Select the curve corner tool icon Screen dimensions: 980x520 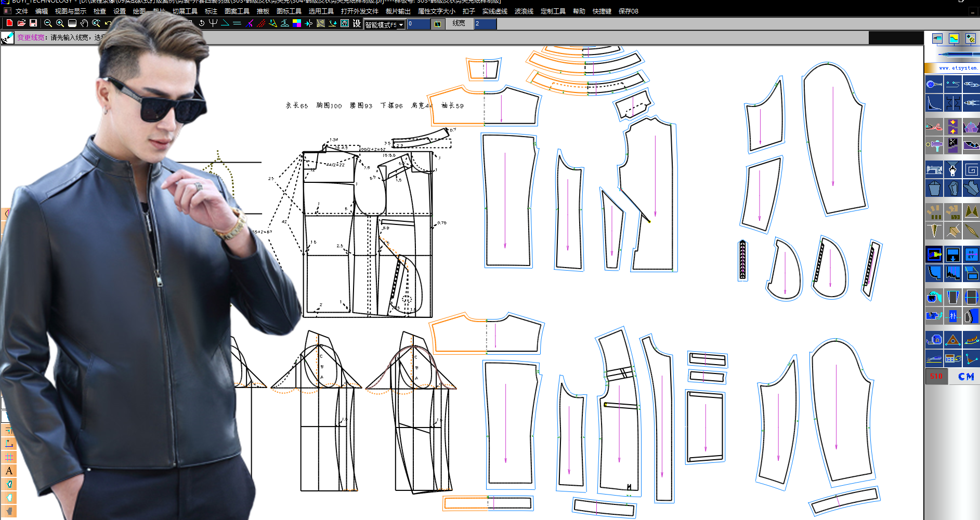[934, 102]
